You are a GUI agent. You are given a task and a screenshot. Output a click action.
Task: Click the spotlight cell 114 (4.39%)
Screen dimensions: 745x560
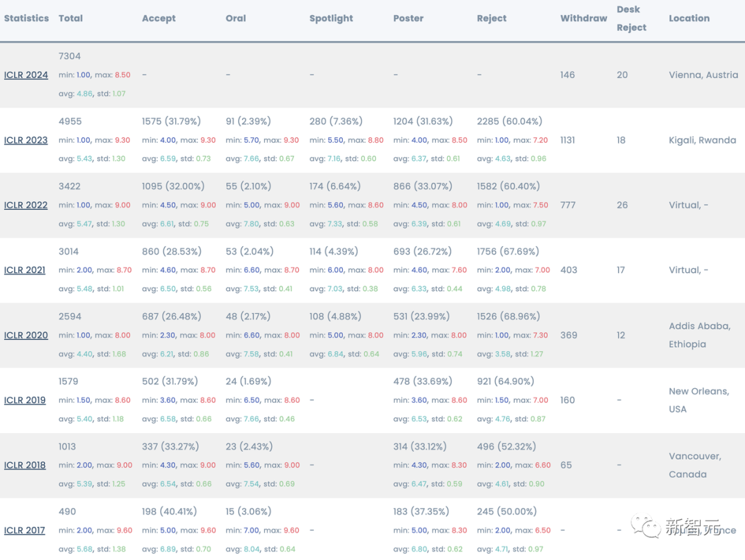334,251
